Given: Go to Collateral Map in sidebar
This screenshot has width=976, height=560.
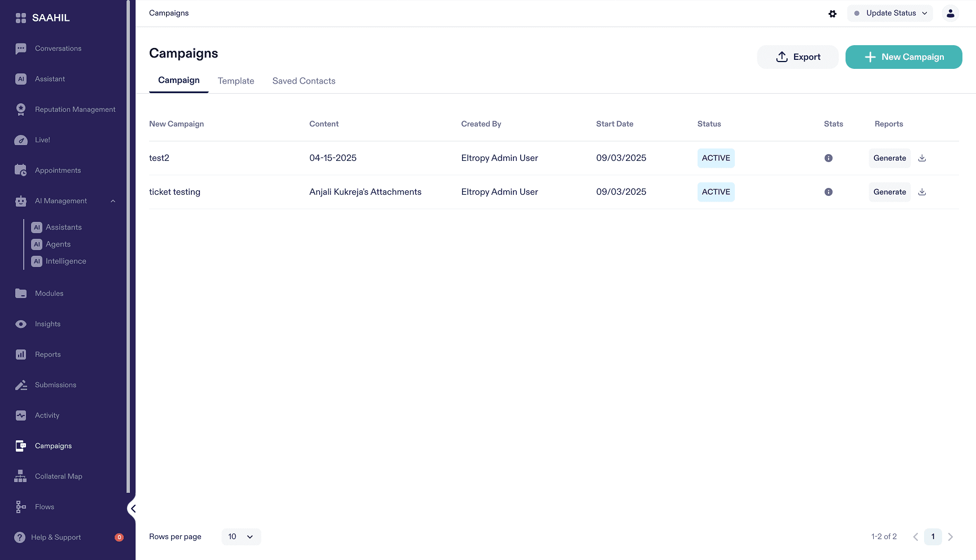Looking at the screenshot, I should click(59, 476).
